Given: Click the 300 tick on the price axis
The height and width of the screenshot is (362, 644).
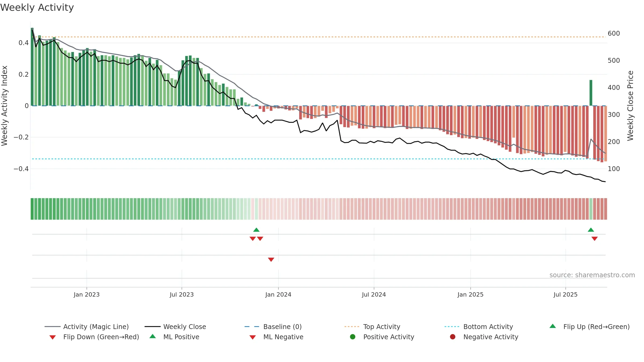Looking at the screenshot, I should click(614, 115).
